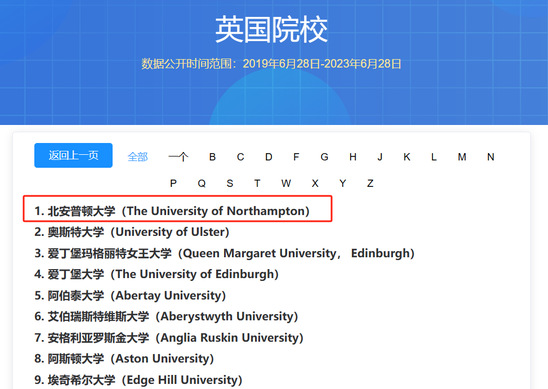548x389 pixels.
Task: Open Aberystwyth University entry
Action: point(166,317)
